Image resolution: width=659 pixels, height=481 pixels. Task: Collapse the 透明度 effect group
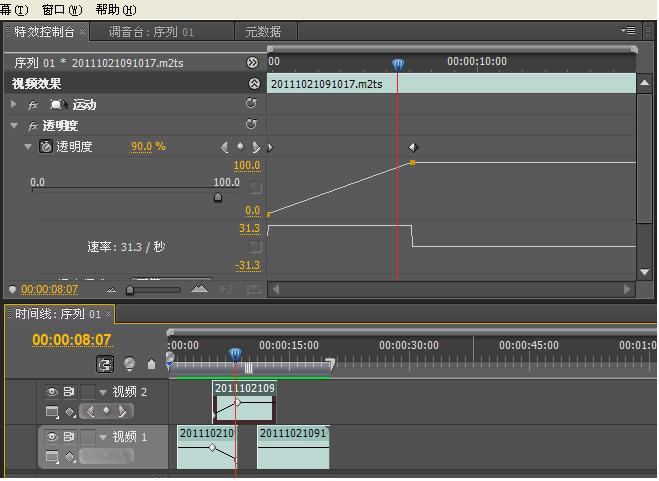(x=14, y=125)
